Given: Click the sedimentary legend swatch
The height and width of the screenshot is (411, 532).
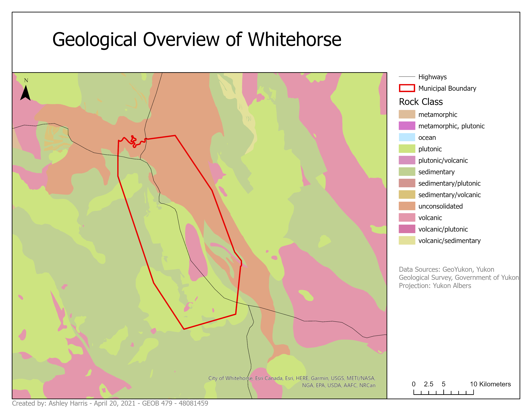Looking at the screenshot, I should [x=407, y=172].
